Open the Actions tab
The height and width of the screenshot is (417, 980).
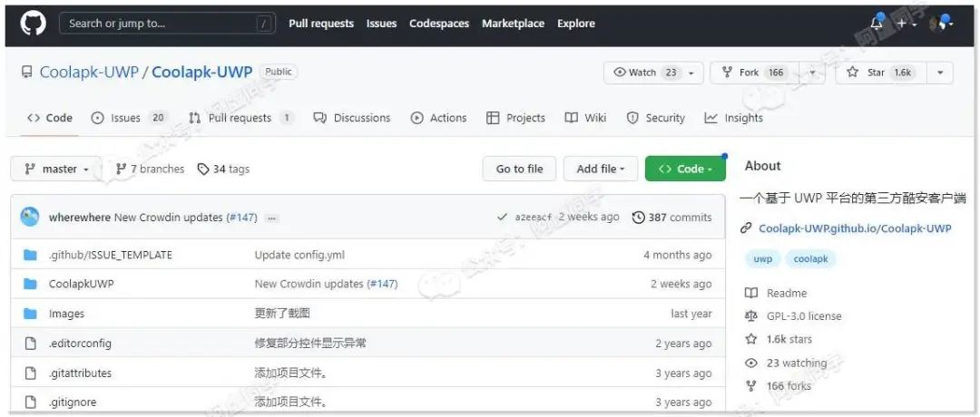point(439,118)
